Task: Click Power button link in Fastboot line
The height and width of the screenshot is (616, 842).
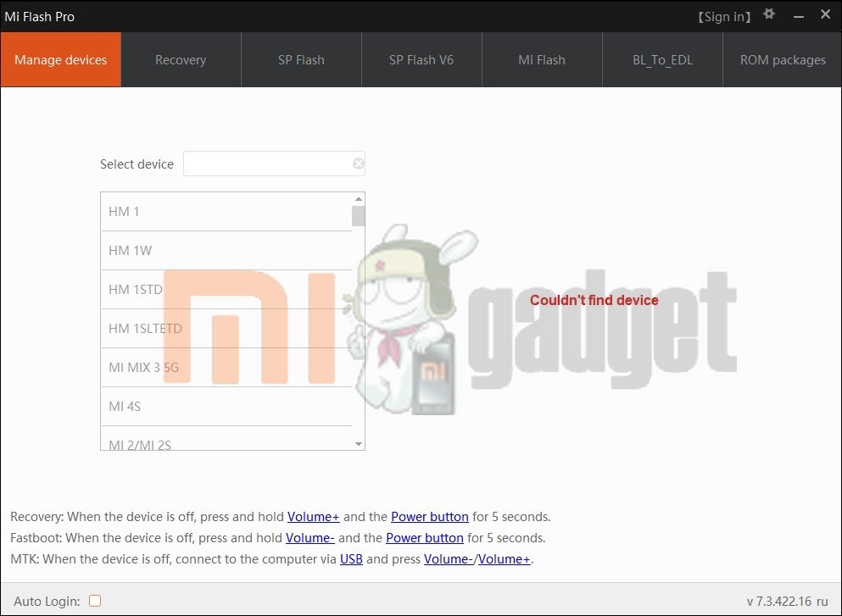Action: 424,538
